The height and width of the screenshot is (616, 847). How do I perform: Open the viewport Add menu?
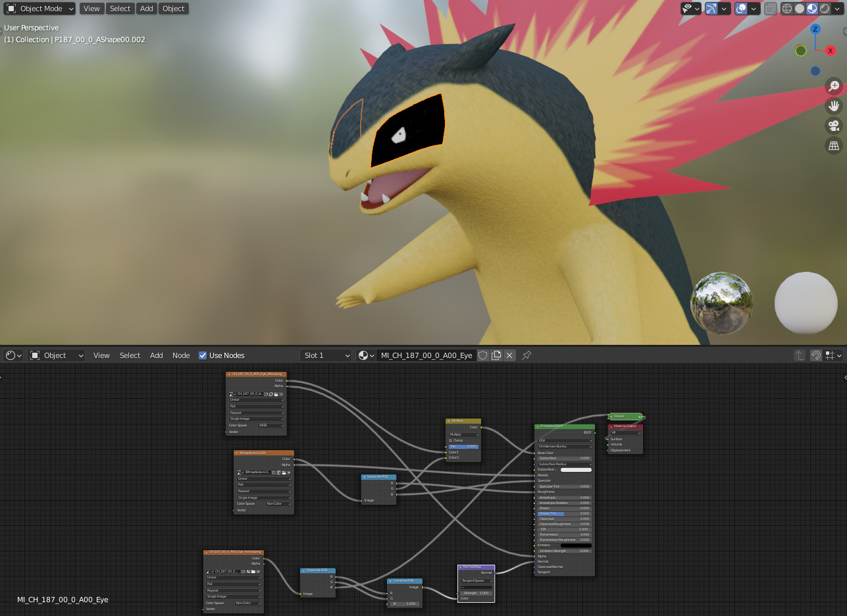[x=146, y=9]
